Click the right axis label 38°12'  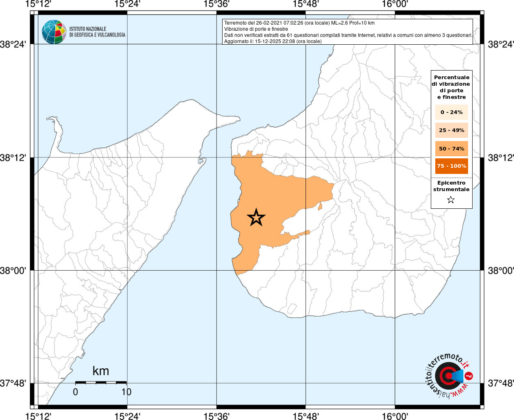[x=500, y=157]
